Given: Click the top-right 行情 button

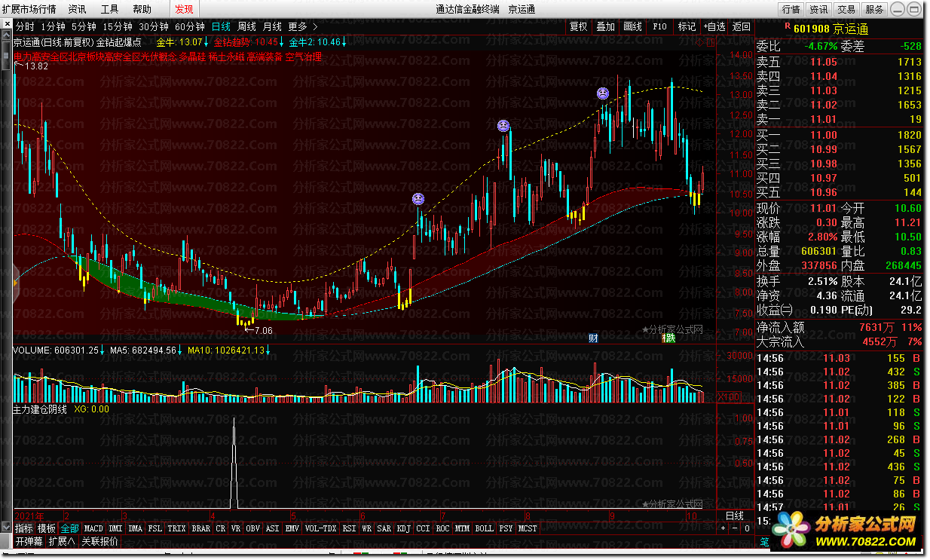Looking at the screenshot, I should tap(791, 9).
